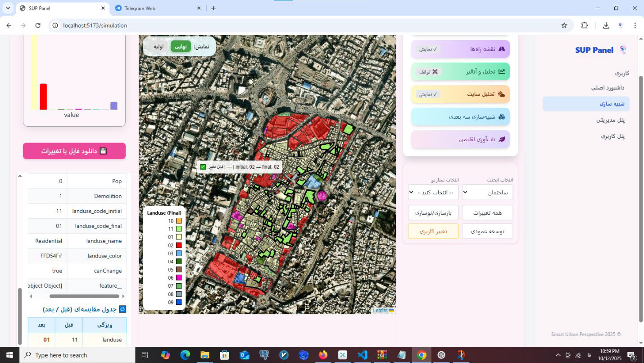Open the notifications center icon

(x=631, y=355)
